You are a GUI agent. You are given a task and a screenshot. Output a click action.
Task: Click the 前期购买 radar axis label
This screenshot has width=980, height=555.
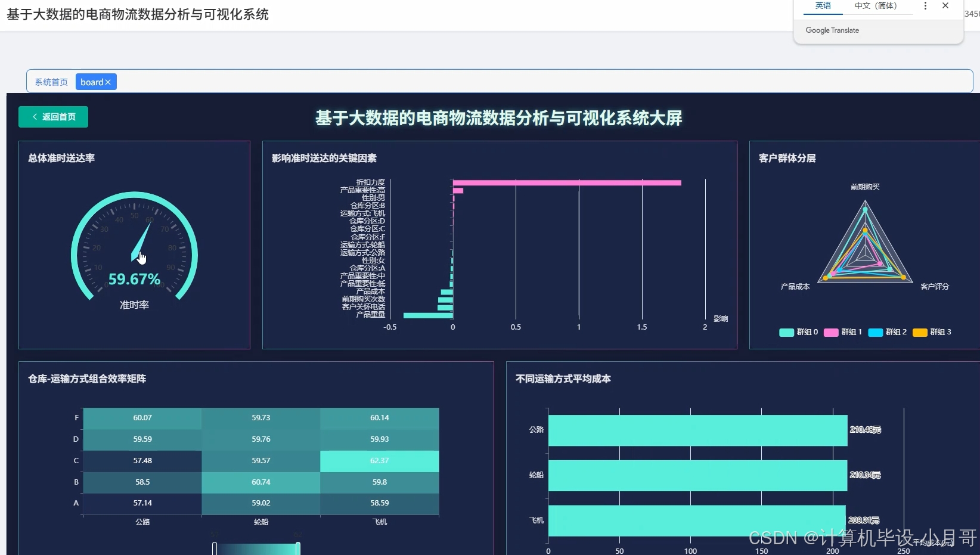(x=865, y=187)
